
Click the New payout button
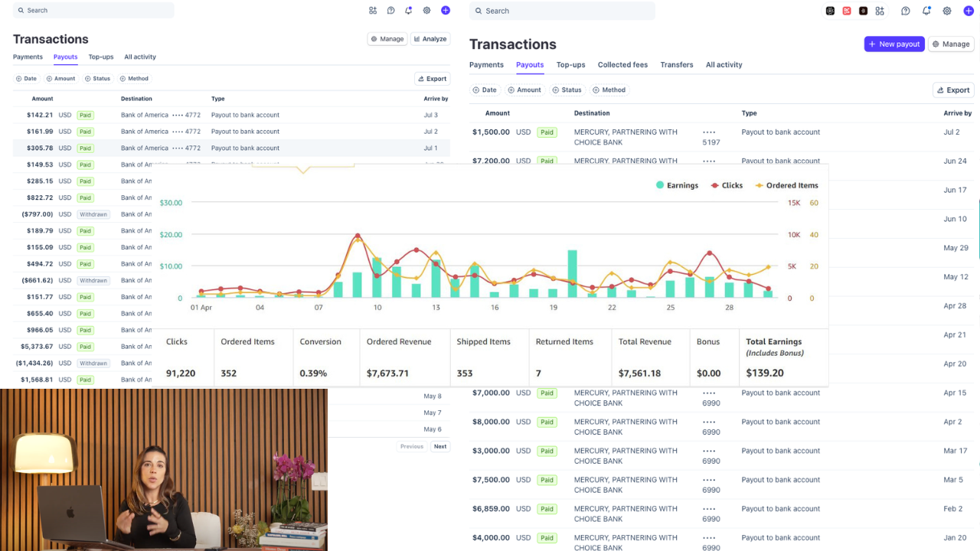pyautogui.click(x=894, y=44)
